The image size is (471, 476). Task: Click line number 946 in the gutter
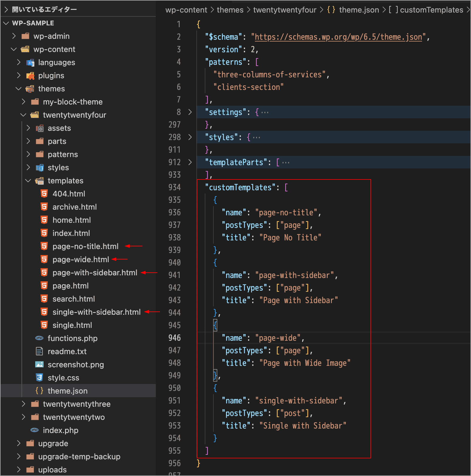coord(175,338)
